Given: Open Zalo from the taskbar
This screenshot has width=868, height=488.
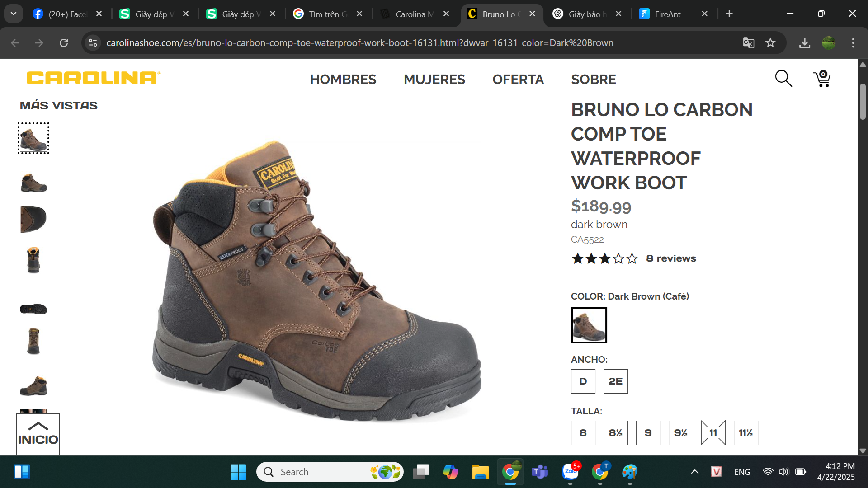Looking at the screenshot, I should point(570,472).
